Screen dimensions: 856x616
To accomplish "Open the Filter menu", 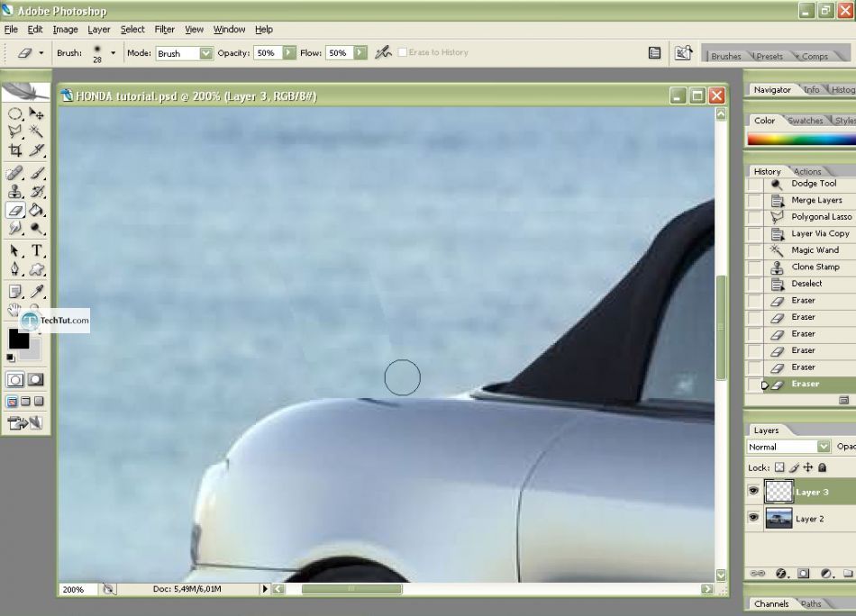I will pos(164,30).
